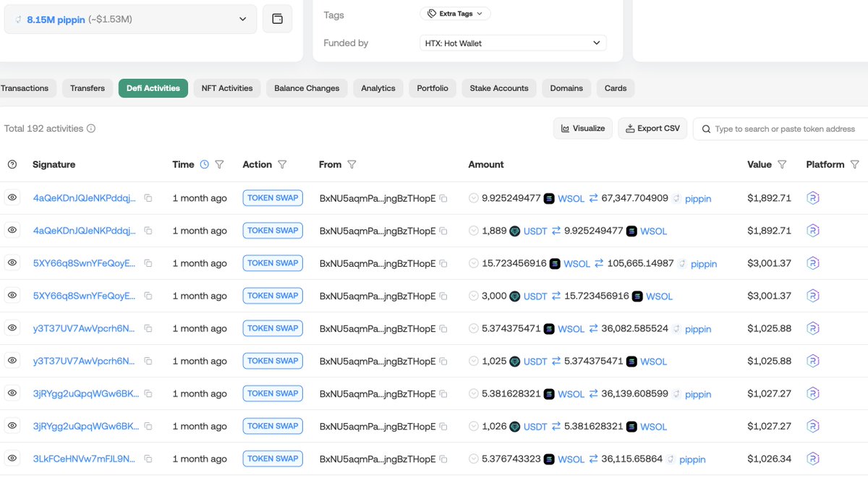Click the Export CSV button
This screenshot has height=478, width=868.
click(x=652, y=129)
